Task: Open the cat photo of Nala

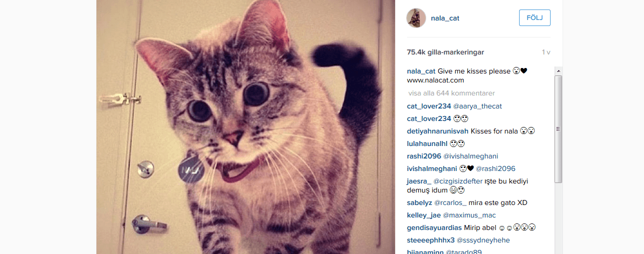Action: point(246,127)
